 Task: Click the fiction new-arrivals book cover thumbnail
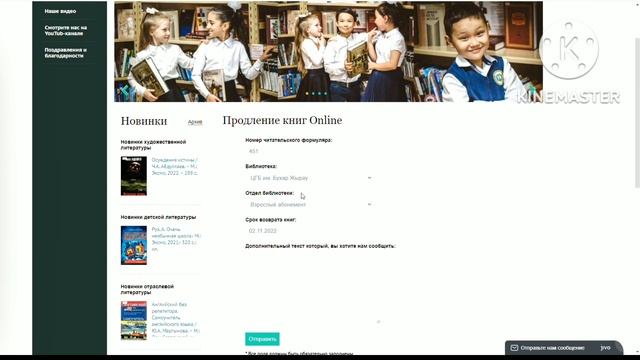(134, 176)
